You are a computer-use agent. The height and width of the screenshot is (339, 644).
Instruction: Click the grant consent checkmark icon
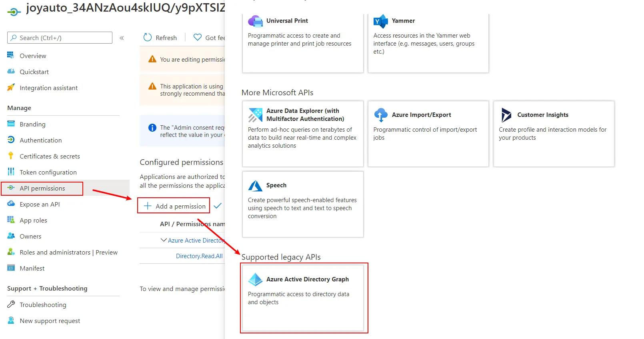point(218,206)
